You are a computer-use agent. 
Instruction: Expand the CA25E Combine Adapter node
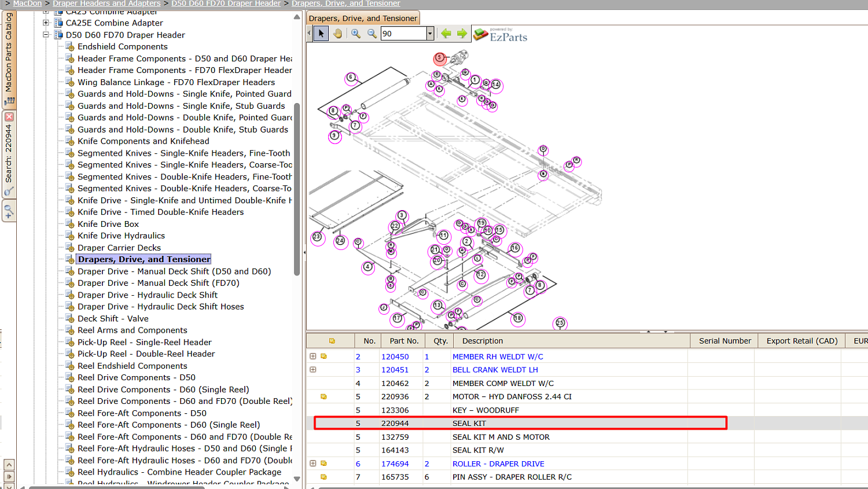click(46, 23)
